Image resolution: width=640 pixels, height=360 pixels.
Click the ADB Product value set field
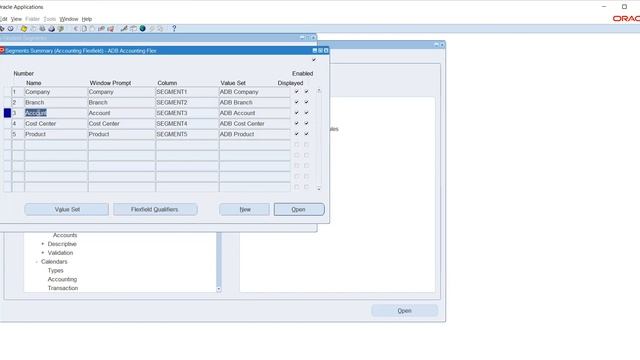(x=255, y=134)
